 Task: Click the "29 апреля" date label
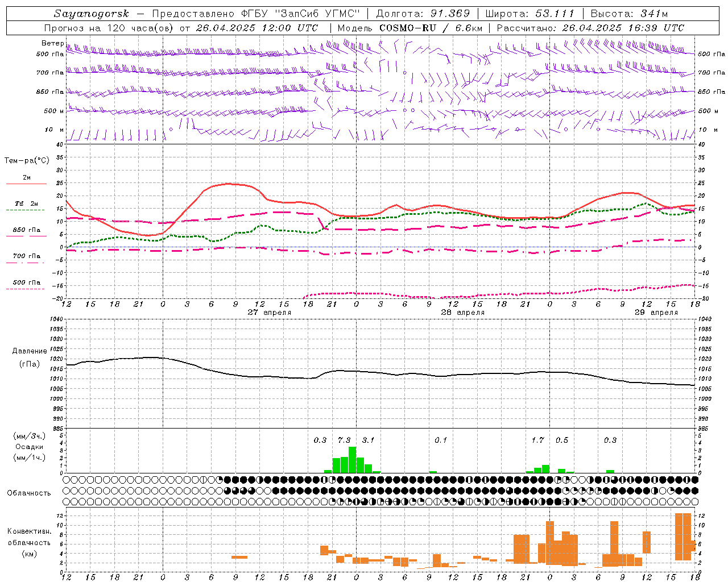tap(656, 312)
